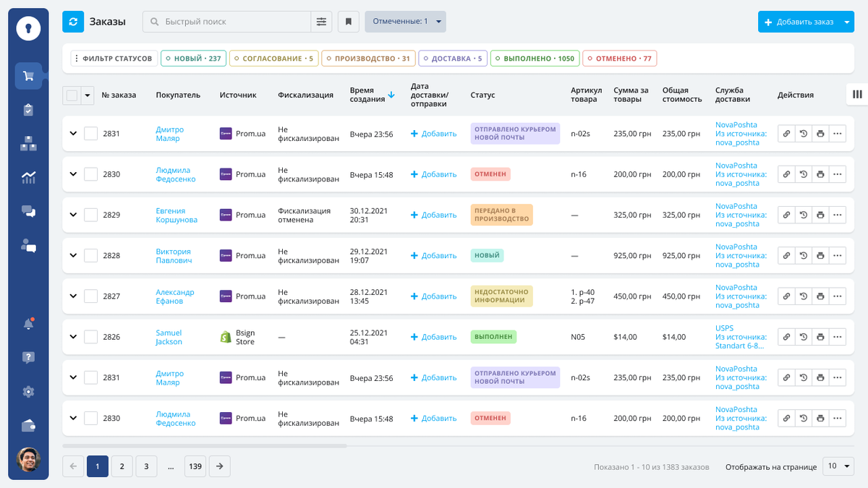Click the bookmark saved filters icon
868x488 pixels.
click(x=349, y=22)
